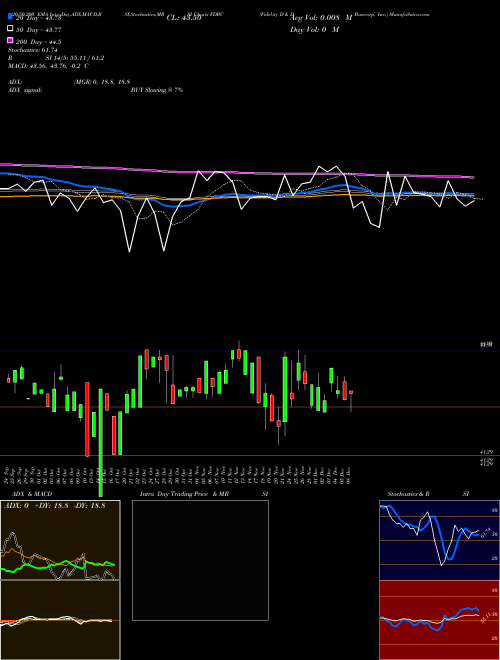Click the MACD histogram panel below the ADX chart
Viewport: 500px width, 660px height.
(60, 620)
